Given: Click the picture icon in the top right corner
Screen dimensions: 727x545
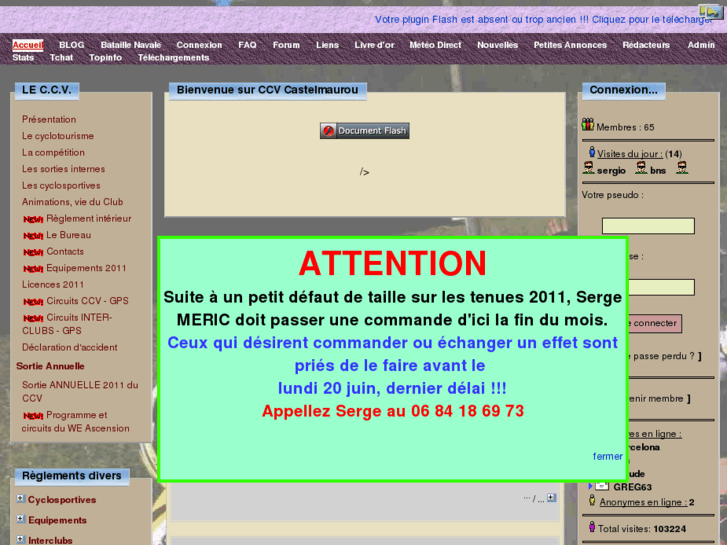Looking at the screenshot, I should [x=710, y=11].
